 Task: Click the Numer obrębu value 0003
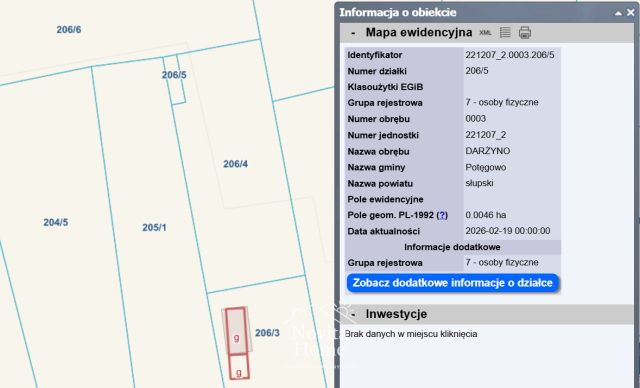[x=476, y=119]
